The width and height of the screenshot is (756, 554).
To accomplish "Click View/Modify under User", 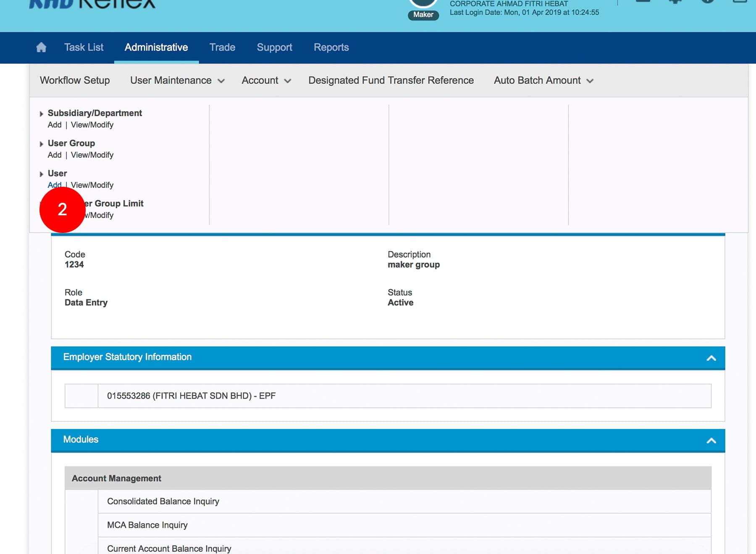I will (92, 185).
